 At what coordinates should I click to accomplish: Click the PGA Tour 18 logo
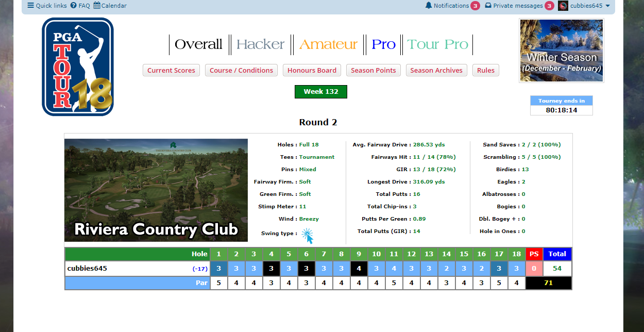click(78, 67)
